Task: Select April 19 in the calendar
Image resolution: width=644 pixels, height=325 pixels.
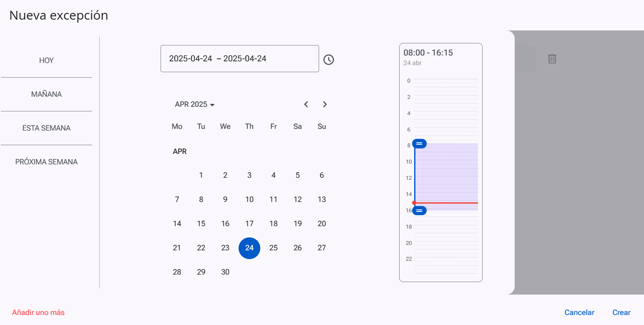Action: [x=297, y=224]
